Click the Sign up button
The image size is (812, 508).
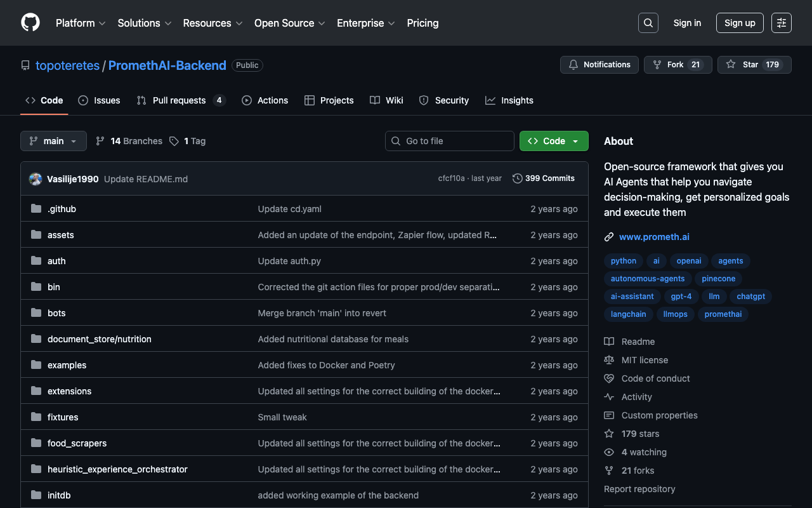pyautogui.click(x=740, y=23)
